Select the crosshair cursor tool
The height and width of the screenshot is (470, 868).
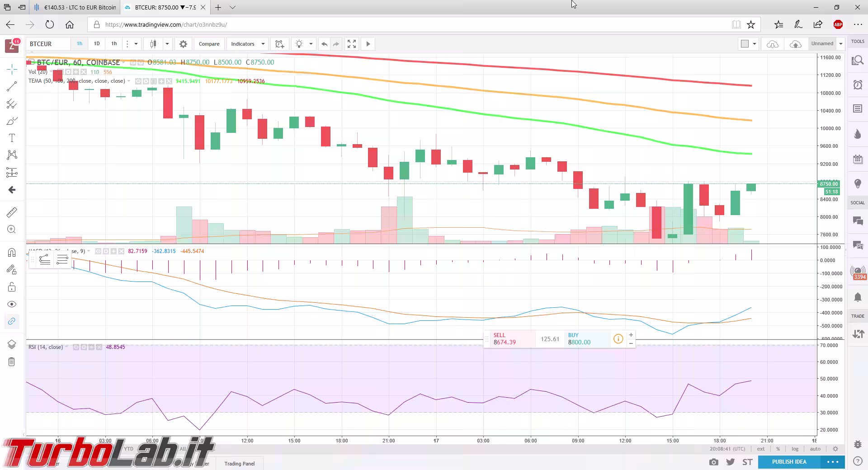12,69
